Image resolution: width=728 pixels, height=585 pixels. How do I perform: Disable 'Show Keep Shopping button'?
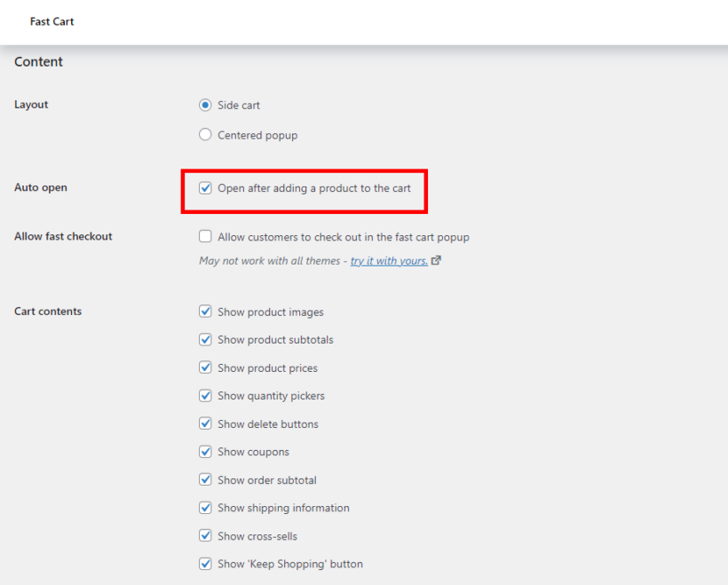click(x=205, y=564)
